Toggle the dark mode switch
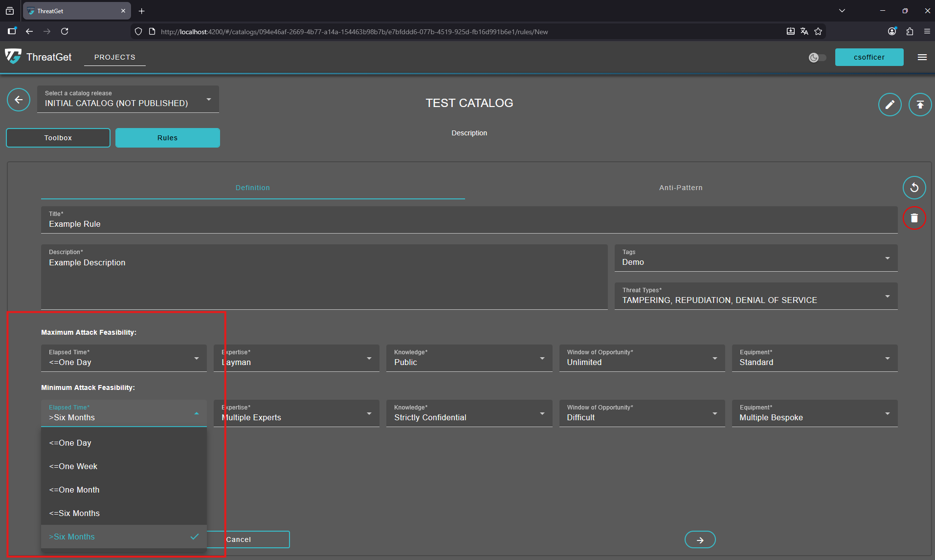The image size is (935, 560). [817, 58]
